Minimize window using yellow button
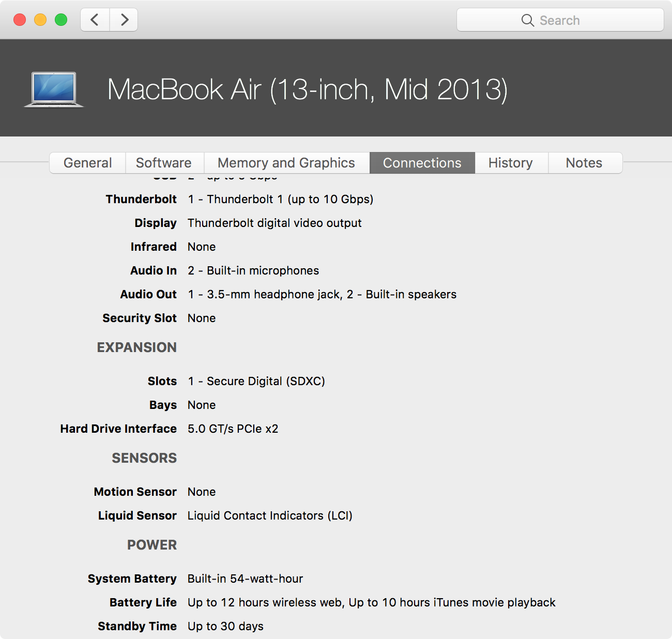Viewport: 672px width, 639px height. pyautogui.click(x=40, y=20)
